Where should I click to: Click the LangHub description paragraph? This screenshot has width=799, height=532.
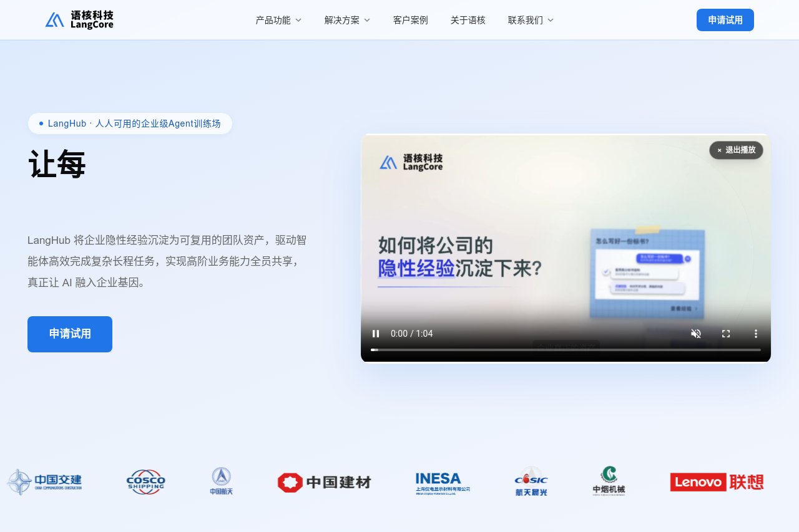coord(167,261)
